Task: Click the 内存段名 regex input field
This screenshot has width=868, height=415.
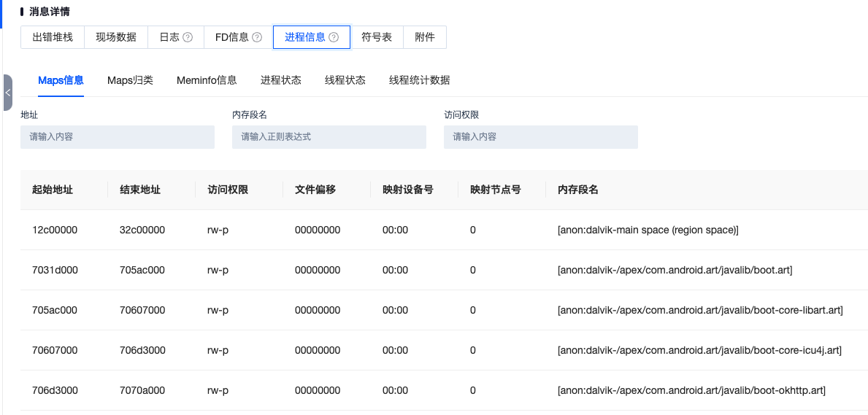Action: coord(329,137)
